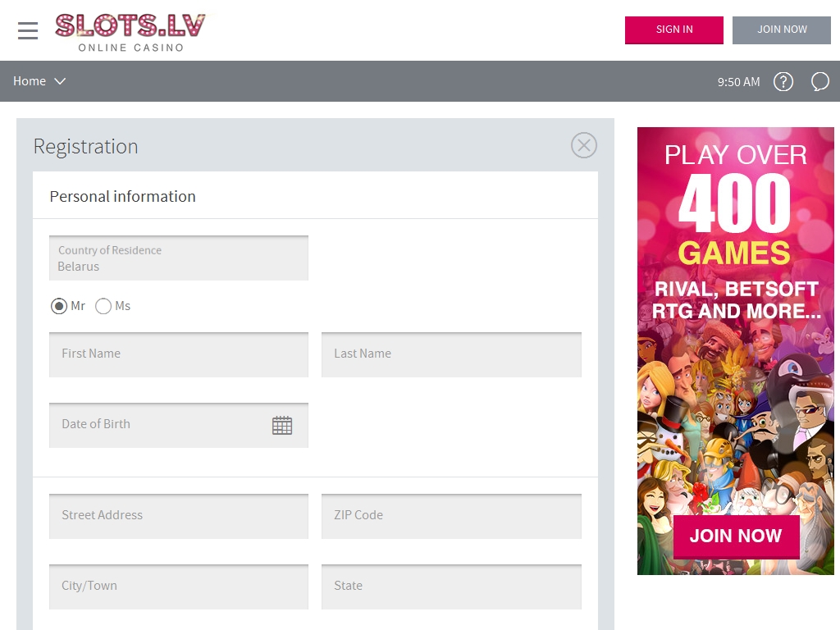
Task: Click the ZIP Code input field
Action: pos(451,516)
